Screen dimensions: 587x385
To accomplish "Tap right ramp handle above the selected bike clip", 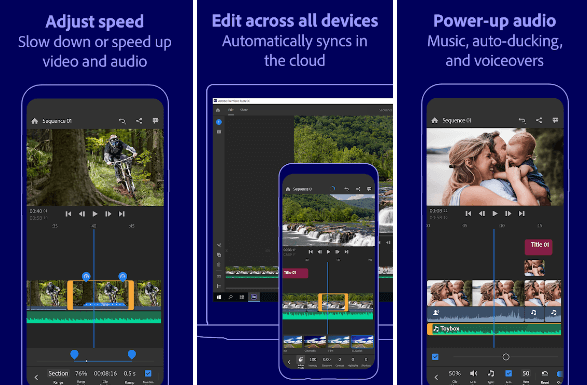I will (x=122, y=277).
